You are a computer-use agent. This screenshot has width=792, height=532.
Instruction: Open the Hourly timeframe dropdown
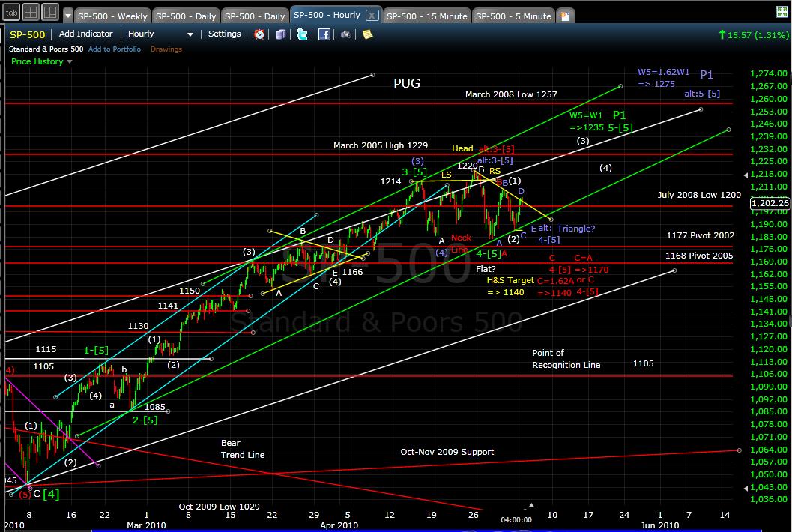(160, 34)
